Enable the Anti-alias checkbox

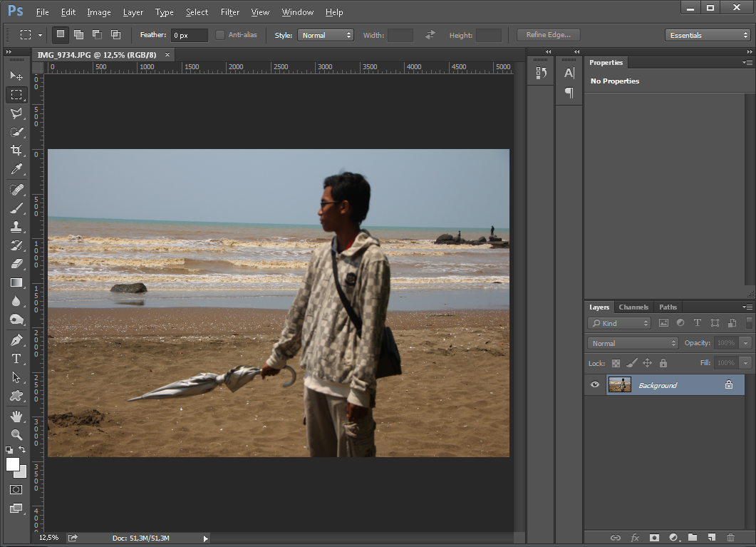click(x=220, y=35)
